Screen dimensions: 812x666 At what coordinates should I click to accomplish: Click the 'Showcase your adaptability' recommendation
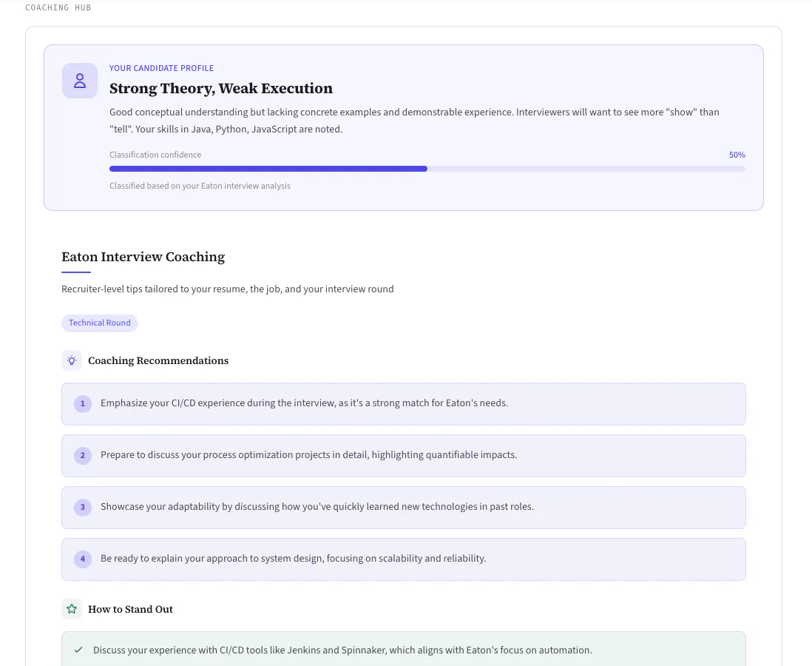tap(403, 508)
